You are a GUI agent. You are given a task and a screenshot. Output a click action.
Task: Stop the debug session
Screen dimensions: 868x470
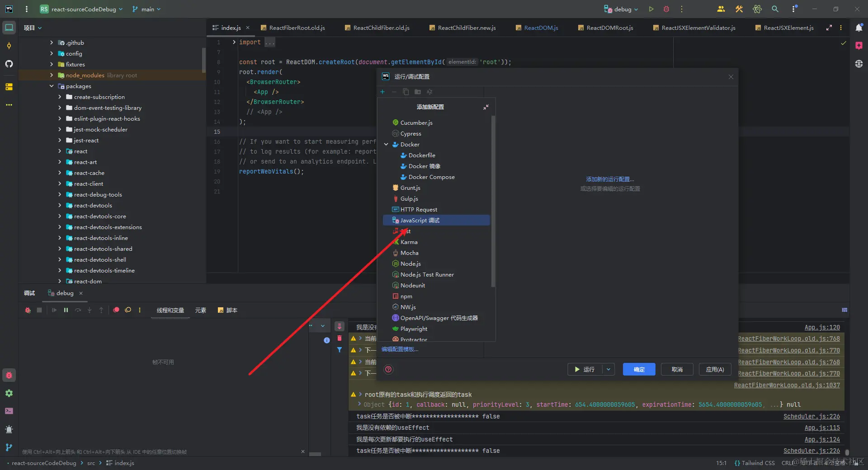pos(39,310)
